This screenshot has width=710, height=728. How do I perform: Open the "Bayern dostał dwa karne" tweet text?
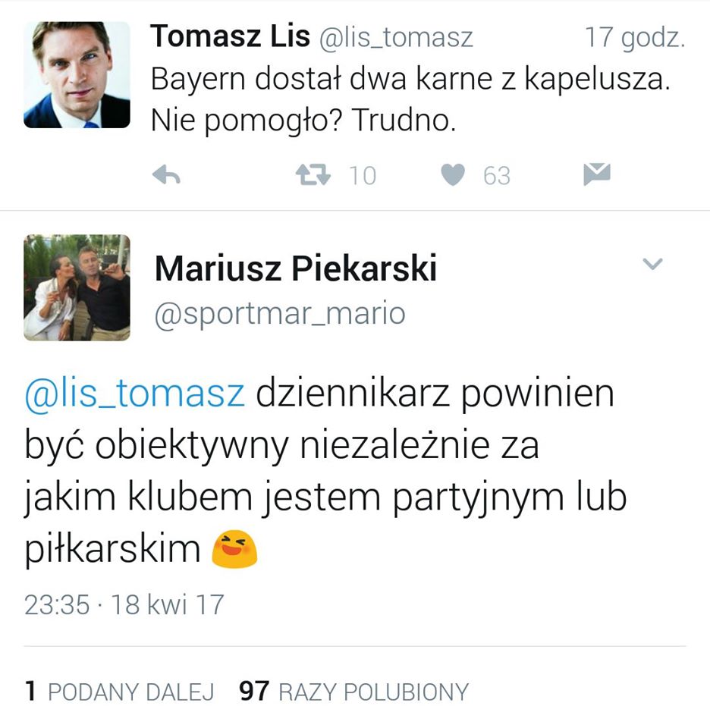(410, 81)
